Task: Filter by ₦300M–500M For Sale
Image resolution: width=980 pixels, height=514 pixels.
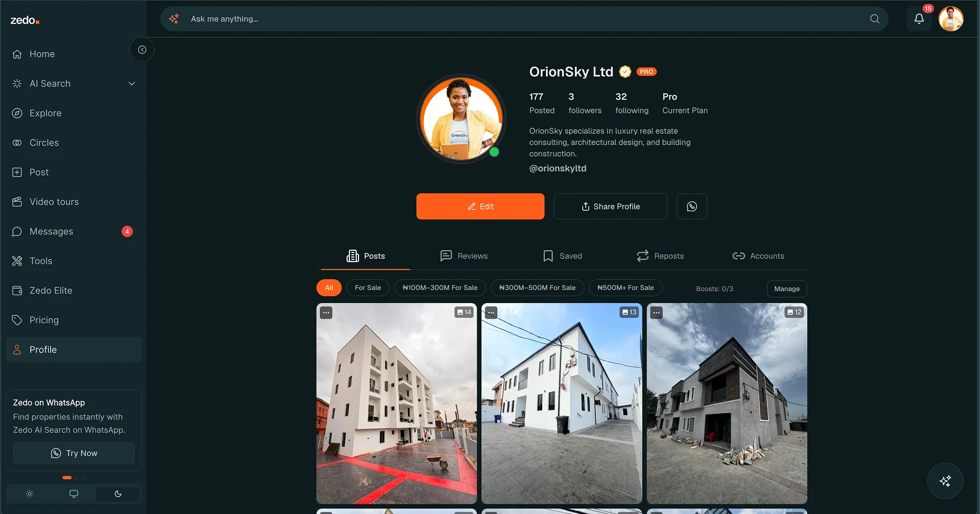Action: [x=537, y=288]
